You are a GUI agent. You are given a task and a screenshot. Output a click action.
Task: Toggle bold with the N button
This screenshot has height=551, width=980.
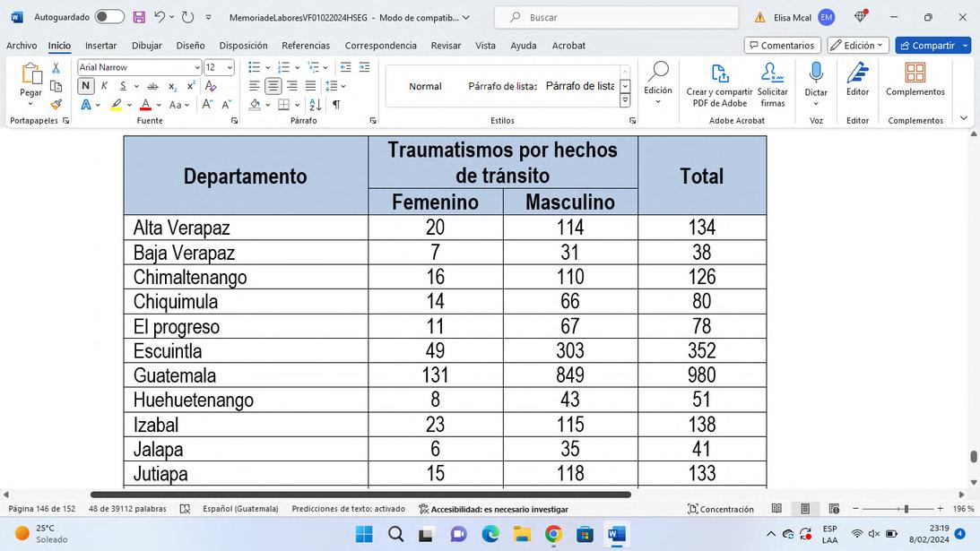pyautogui.click(x=85, y=86)
